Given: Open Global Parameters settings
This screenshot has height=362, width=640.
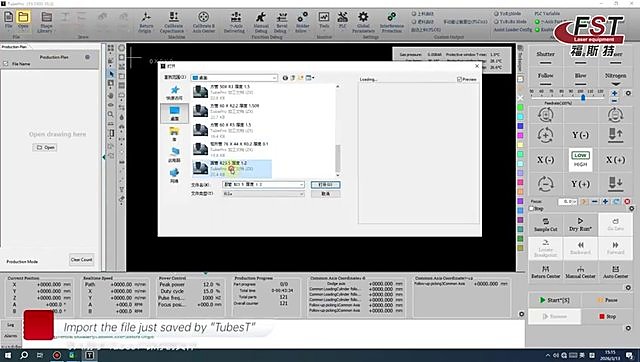Looking at the screenshot, I should pyautogui.click(x=363, y=22).
